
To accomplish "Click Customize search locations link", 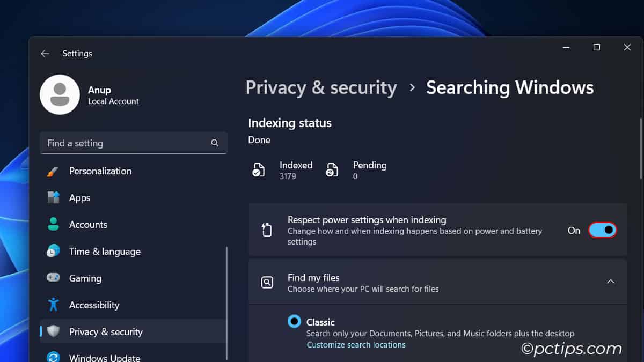I will [356, 345].
